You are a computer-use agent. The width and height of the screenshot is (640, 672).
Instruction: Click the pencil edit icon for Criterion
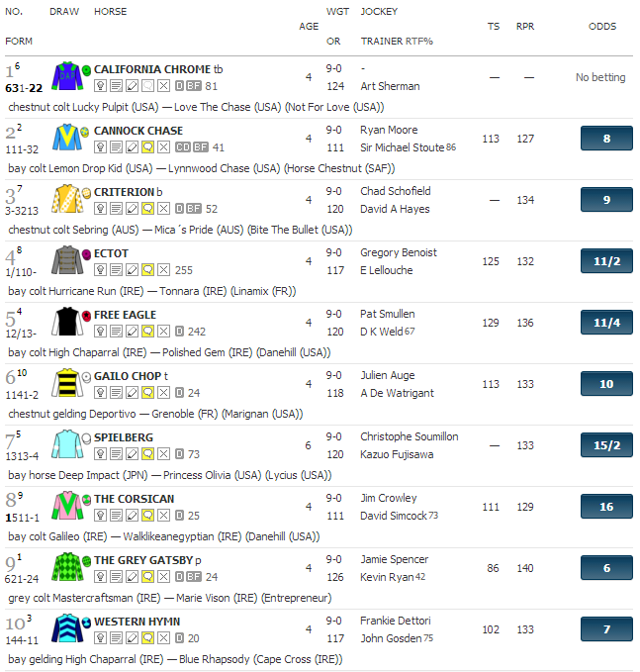tap(132, 209)
